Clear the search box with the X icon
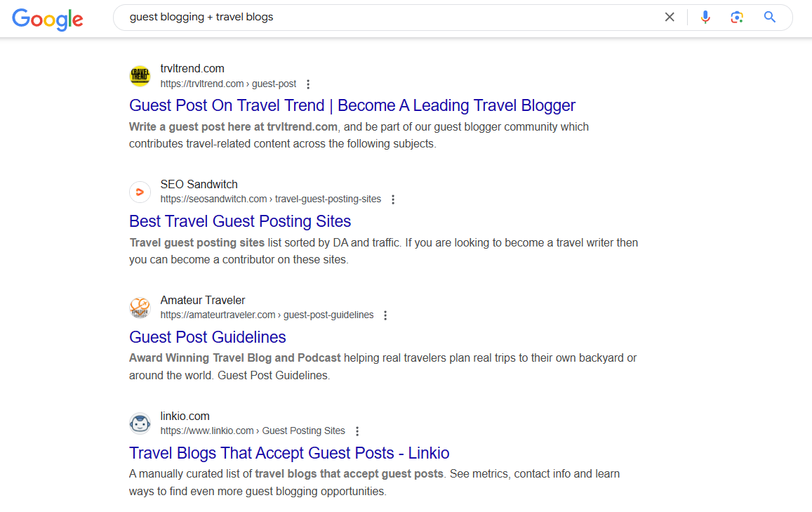 click(x=669, y=17)
